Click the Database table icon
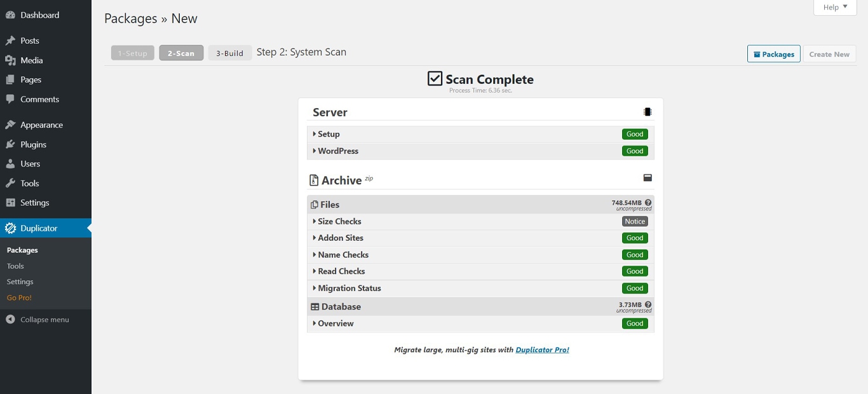Screen dimensions: 868x394 (x=315, y=307)
